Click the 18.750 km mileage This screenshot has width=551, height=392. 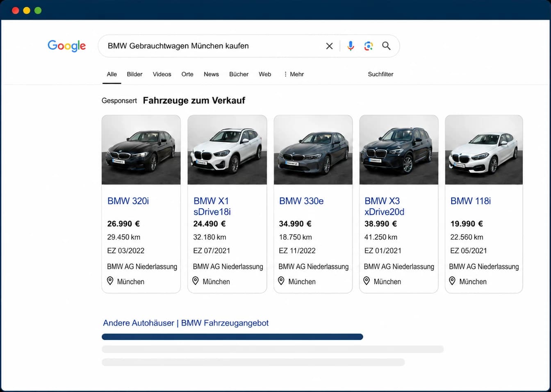coord(295,237)
